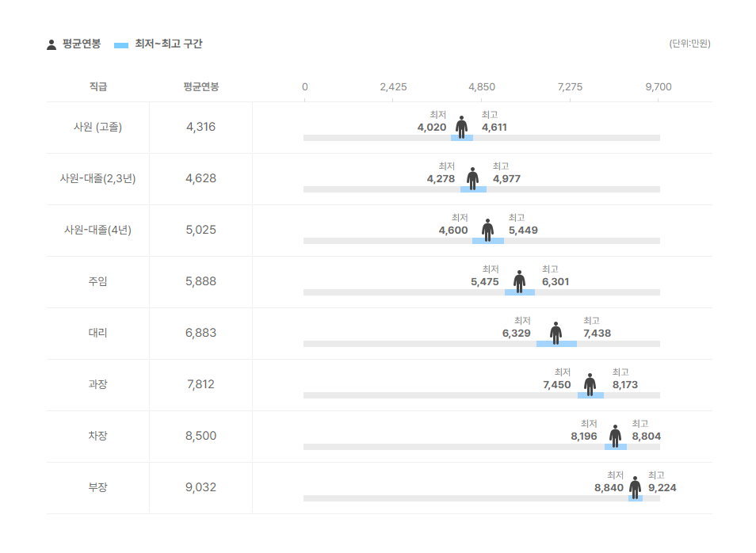The width and height of the screenshot is (756, 553).
Task: Click the person icon in the 과장 row
Action: pyautogui.click(x=590, y=384)
